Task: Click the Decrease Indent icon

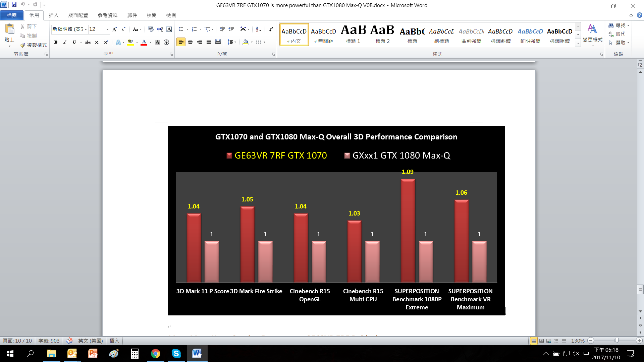Action: pyautogui.click(x=222, y=29)
